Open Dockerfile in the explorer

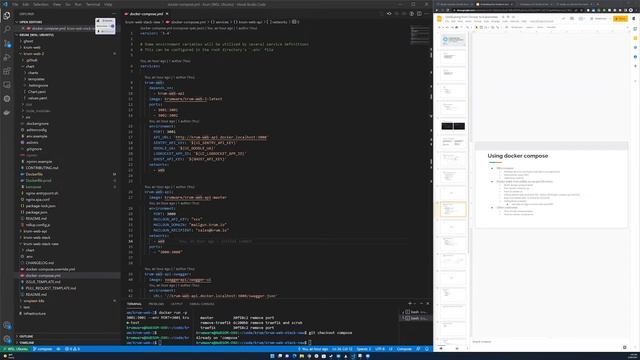[34, 174]
